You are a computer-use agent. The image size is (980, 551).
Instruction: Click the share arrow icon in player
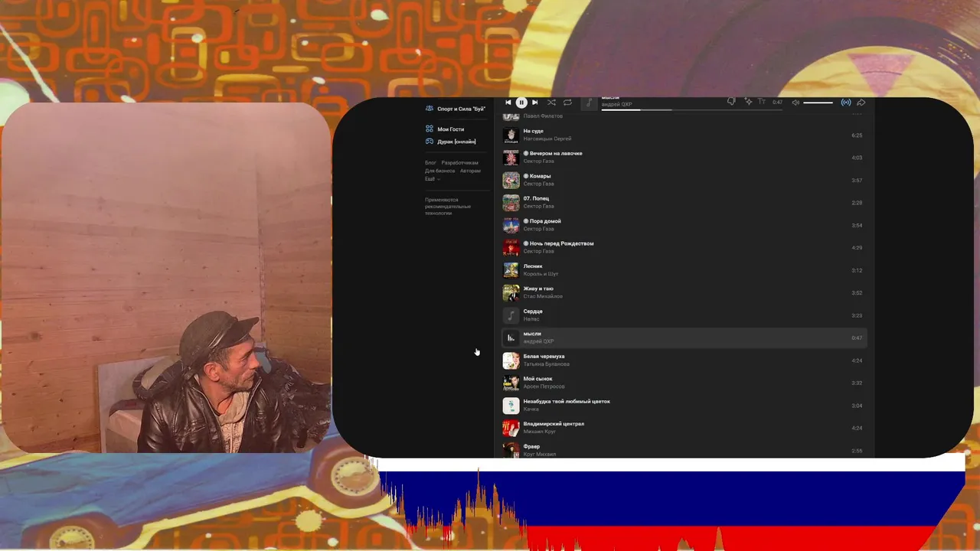(861, 103)
